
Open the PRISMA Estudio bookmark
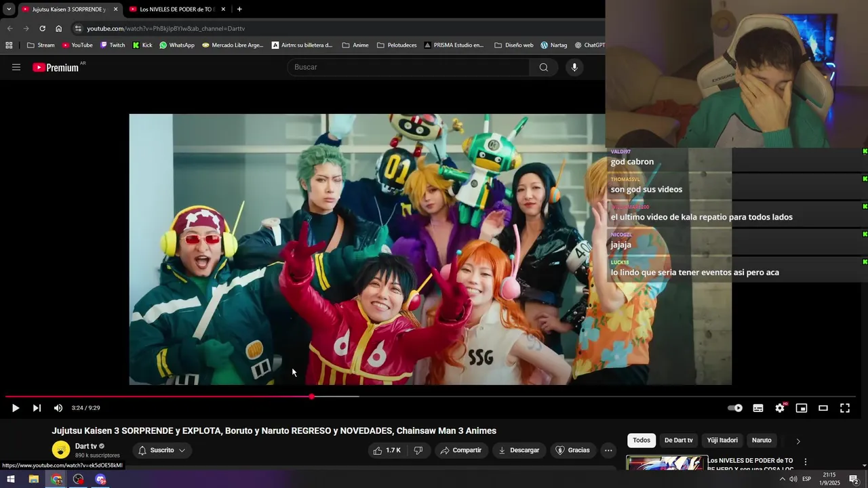pos(454,45)
